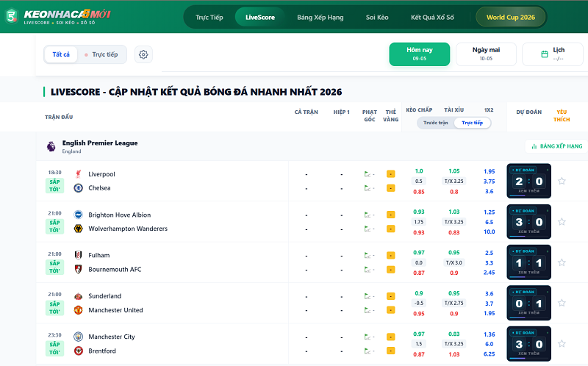The width and height of the screenshot is (588, 366).
Task: Click the Chelsea team name
Action: (x=99, y=188)
